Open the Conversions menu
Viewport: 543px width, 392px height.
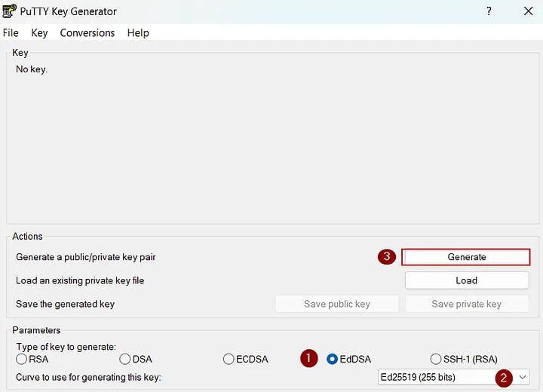click(87, 33)
